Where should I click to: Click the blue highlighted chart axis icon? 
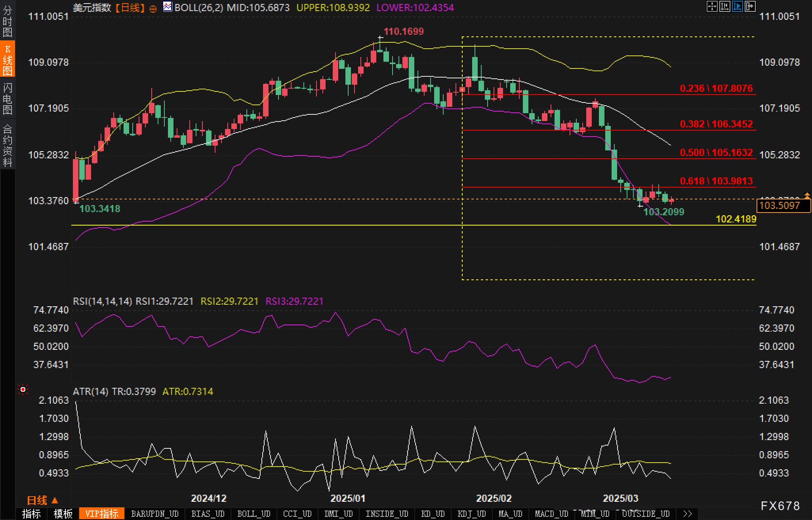click(x=737, y=6)
